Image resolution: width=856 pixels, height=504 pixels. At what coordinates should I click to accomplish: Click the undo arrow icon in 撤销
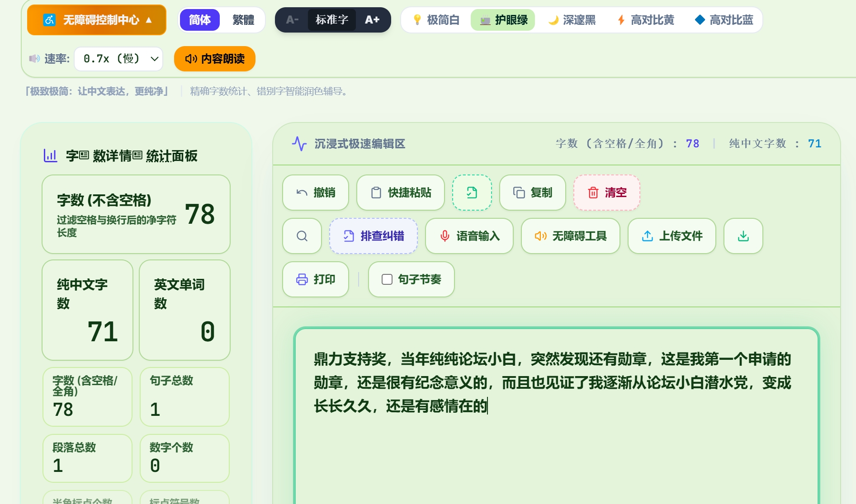(302, 193)
